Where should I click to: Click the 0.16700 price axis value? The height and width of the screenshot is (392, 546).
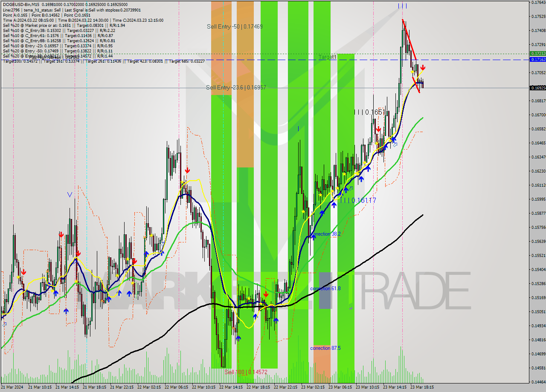point(538,115)
